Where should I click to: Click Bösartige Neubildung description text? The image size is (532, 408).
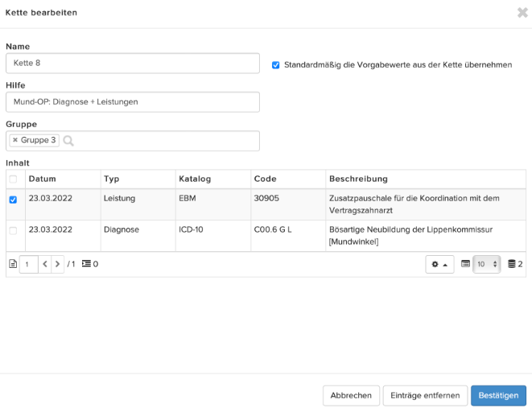pos(410,235)
